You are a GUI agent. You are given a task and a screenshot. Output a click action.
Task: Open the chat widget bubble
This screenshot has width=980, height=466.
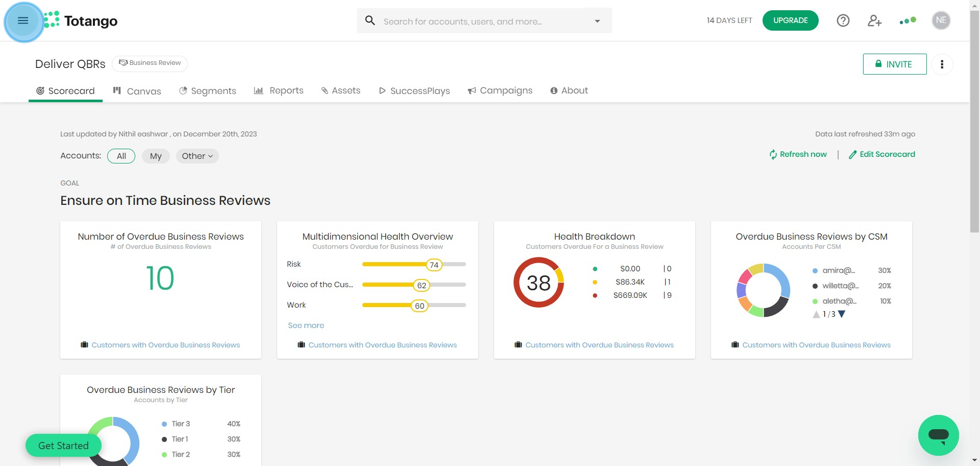tap(938, 435)
